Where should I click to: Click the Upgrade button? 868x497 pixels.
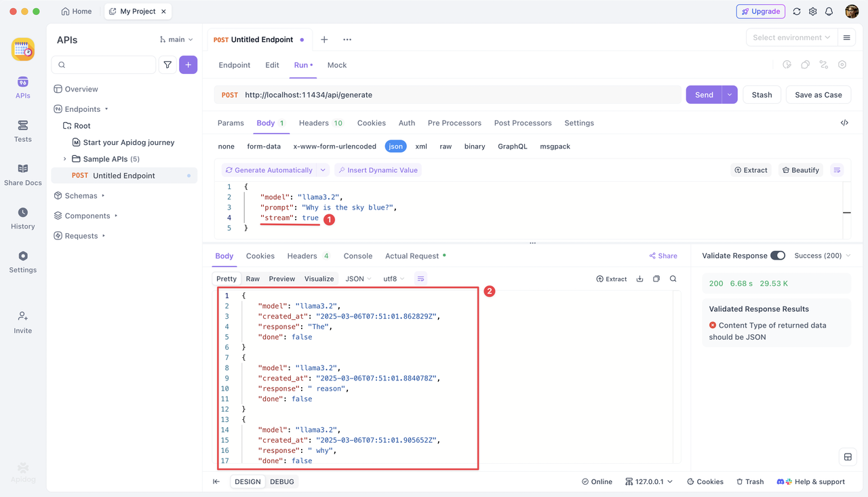click(761, 12)
